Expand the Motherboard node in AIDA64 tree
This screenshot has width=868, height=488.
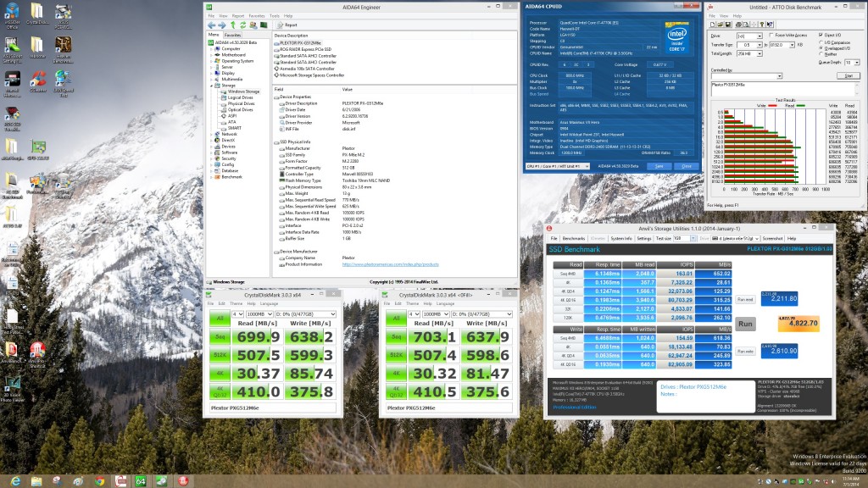pyautogui.click(x=211, y=55)
